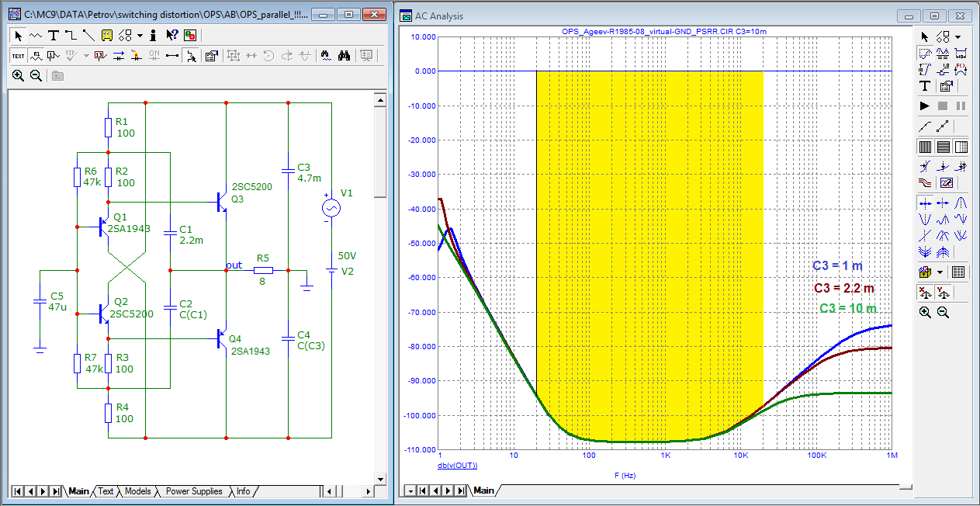Image resolution: width=980 pixels, height=506 pixels.
Task: Zoom in on the schematic
Action: 19,75
